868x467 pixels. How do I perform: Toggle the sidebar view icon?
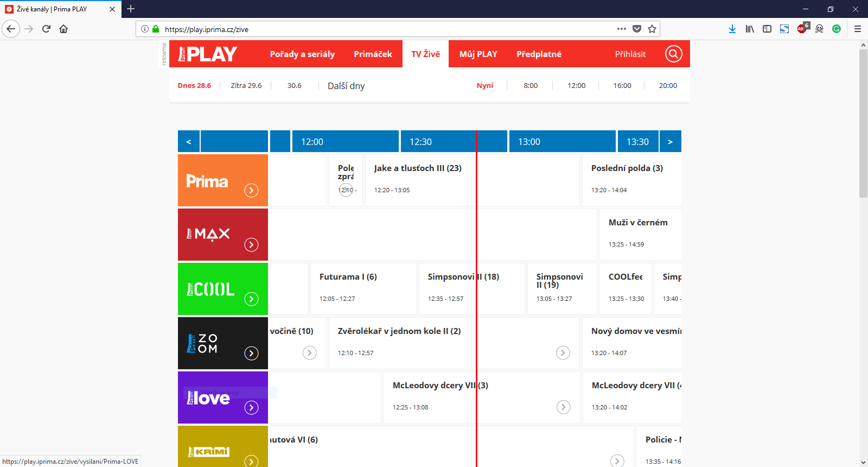click(767, 29)
